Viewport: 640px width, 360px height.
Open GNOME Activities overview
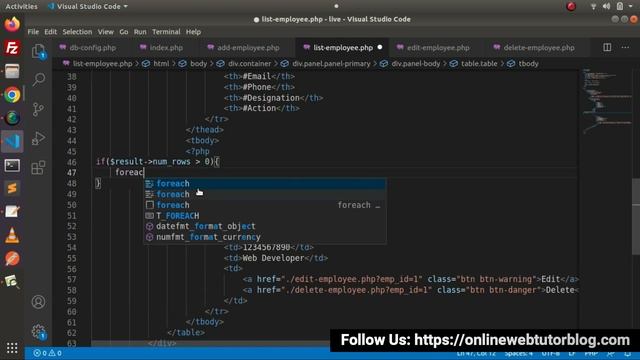pos(21,6)
